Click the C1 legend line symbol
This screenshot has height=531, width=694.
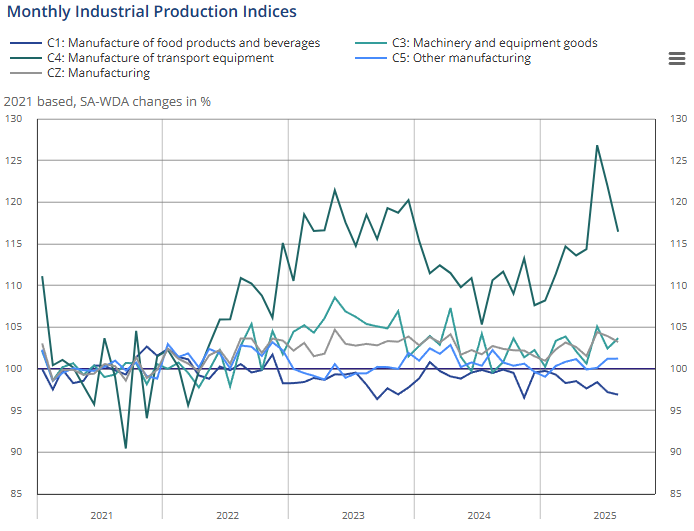click(25, 43)
